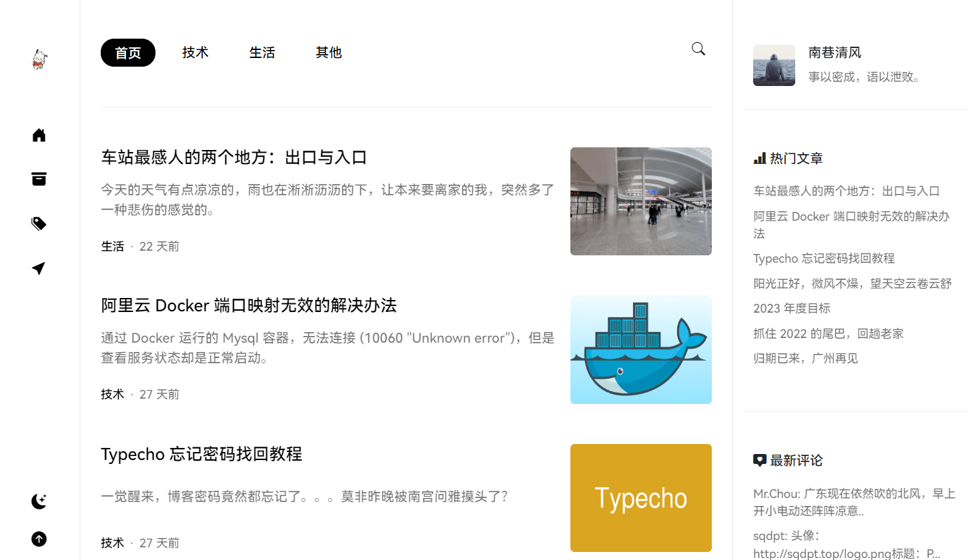Click the train station thumbnail image
970x560 pixels.
(x=641, y=201)
